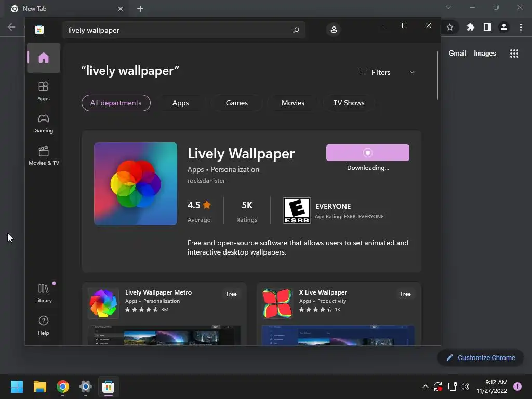Open Help in the Store sidebar
Viewport: 532px width, 399px height.
click(44, 325)
